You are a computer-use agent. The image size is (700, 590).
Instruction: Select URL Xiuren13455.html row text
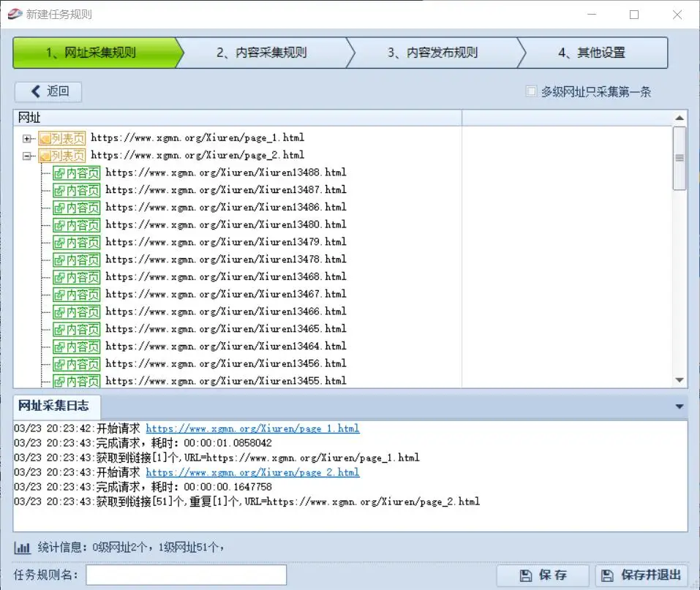226,381
